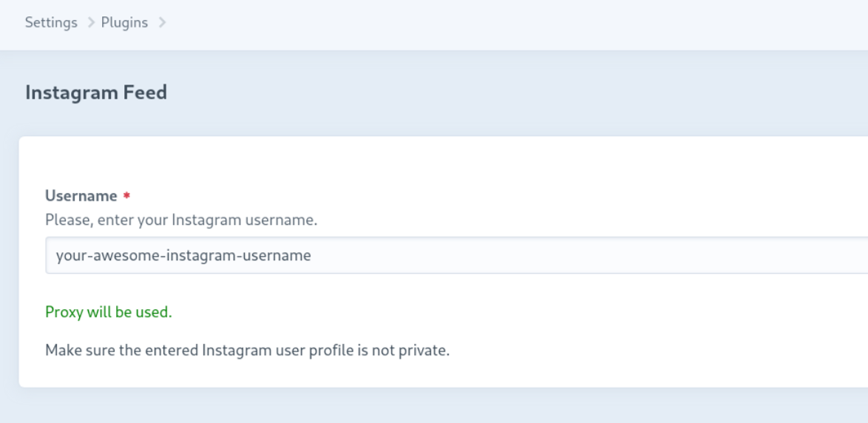Click the red required asterisk next to Username
Viewport: 868px width, 423px height.
pos(126,195)
